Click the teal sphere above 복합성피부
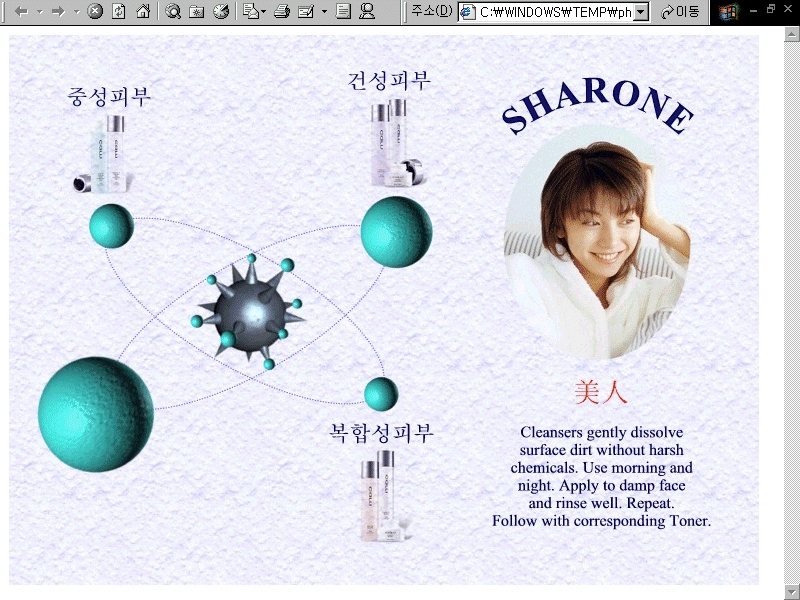This screenshot has height=600, width=800. pos(381,394)
